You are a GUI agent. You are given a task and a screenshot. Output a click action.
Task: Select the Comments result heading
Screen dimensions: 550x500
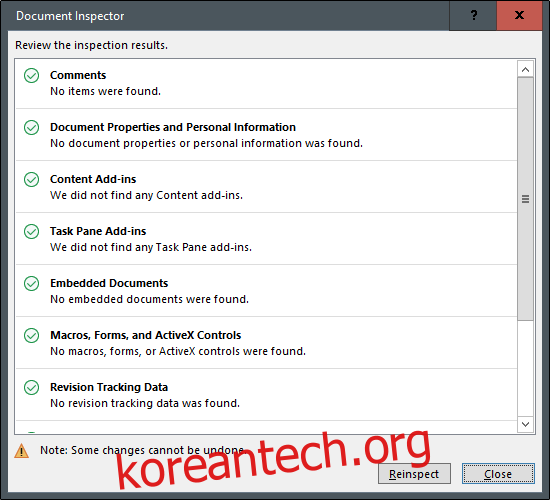(x=78, y=75)
